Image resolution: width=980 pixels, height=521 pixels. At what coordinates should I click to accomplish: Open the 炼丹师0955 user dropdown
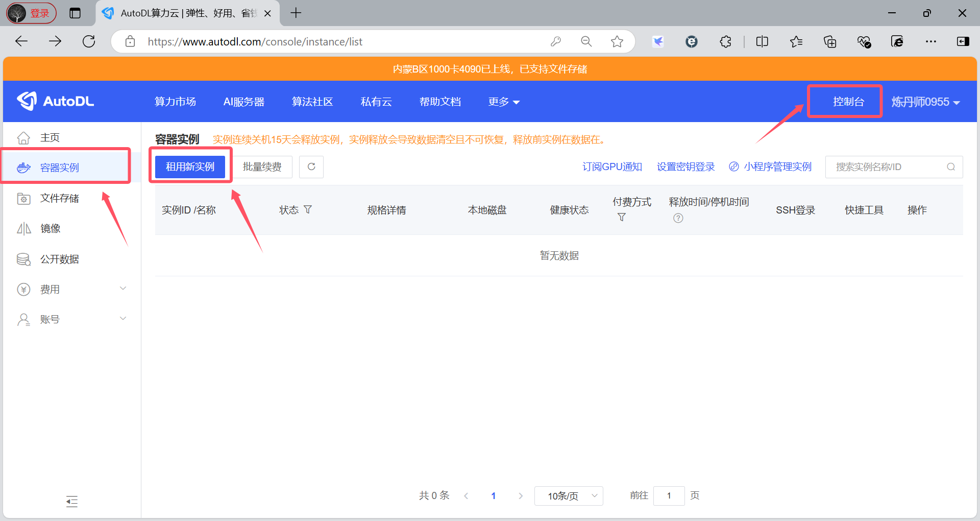pyautogui.click(x=925, y=102)
